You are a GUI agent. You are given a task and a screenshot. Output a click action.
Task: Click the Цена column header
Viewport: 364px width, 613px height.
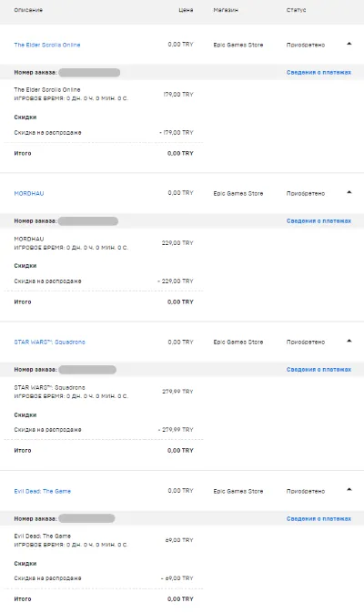click(x=186, y=10)
